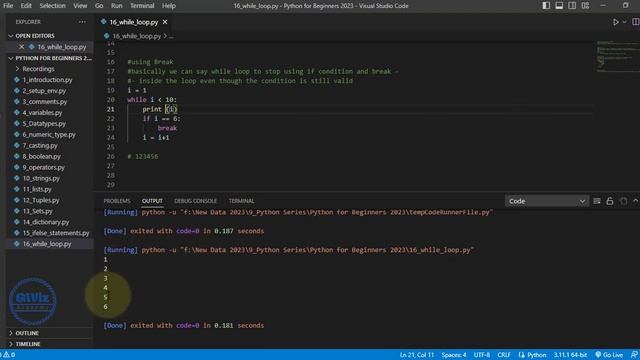Click breadcrumb 16_while_loop.py path
The image size is (640, 360).
point(136,36)
